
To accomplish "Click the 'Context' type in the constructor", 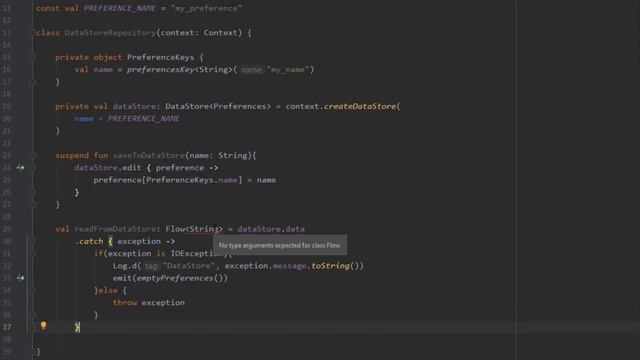I will click(220, 33).
